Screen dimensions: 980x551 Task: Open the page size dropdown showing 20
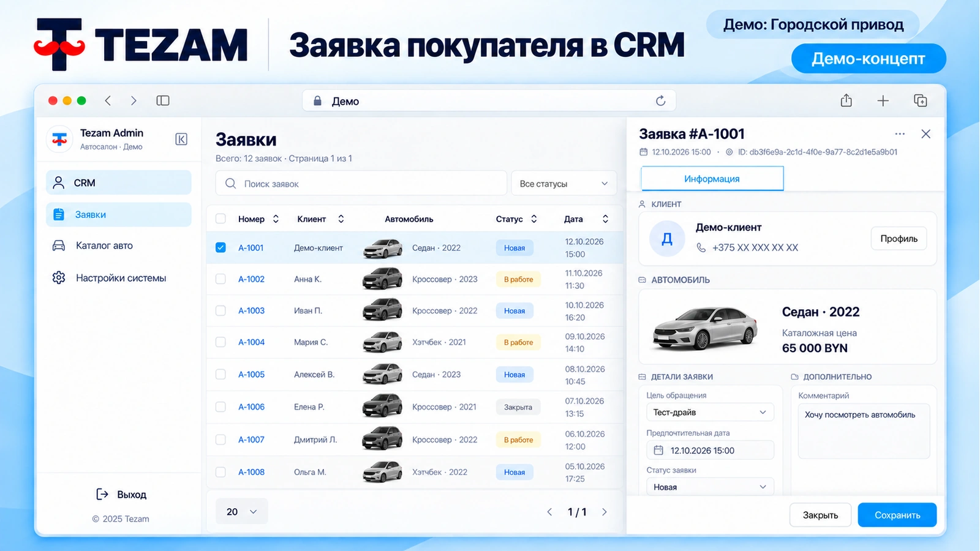click(241, 512)
